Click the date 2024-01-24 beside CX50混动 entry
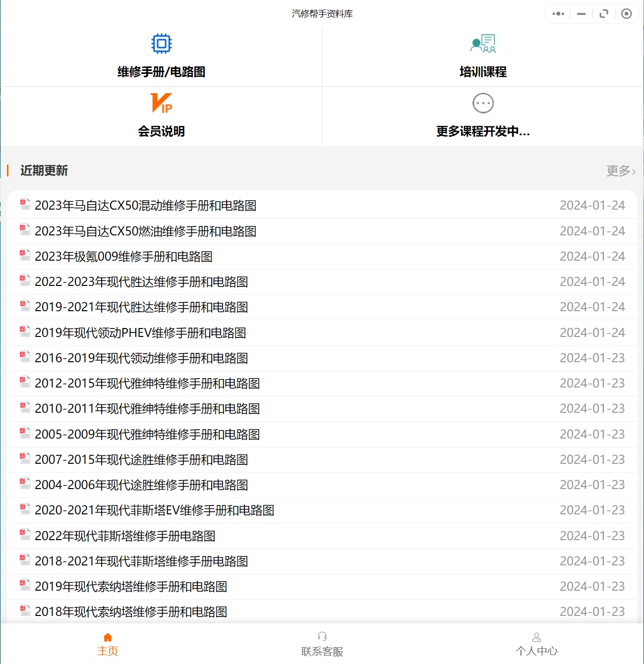The height and width of the screenshot is (664, 644). click(x=592, y=205)
